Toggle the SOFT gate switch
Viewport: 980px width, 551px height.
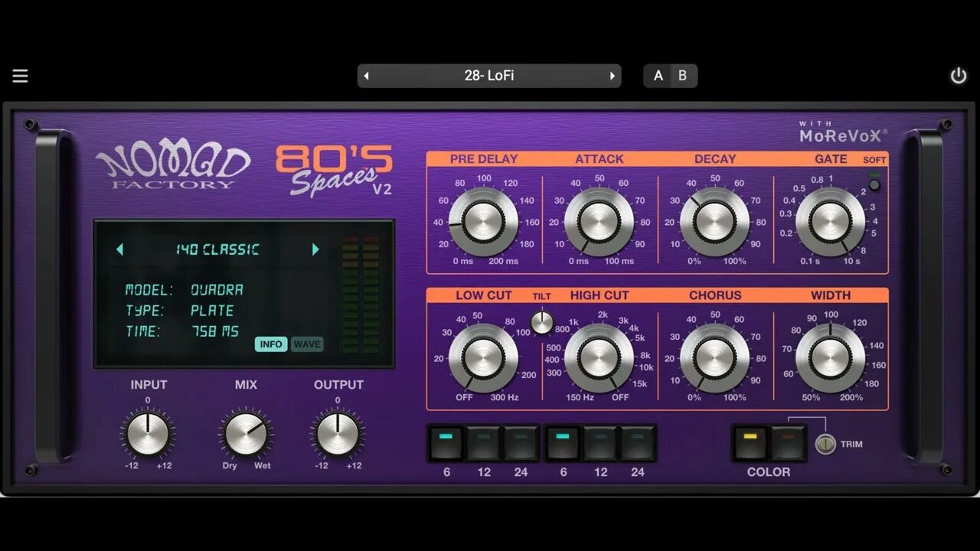click(x=874, y=184)
